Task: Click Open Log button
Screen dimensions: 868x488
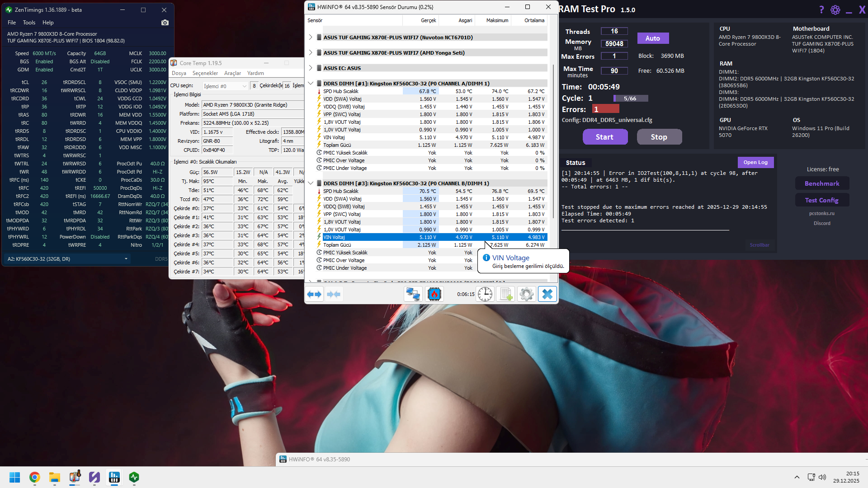Action: [755, 162]
